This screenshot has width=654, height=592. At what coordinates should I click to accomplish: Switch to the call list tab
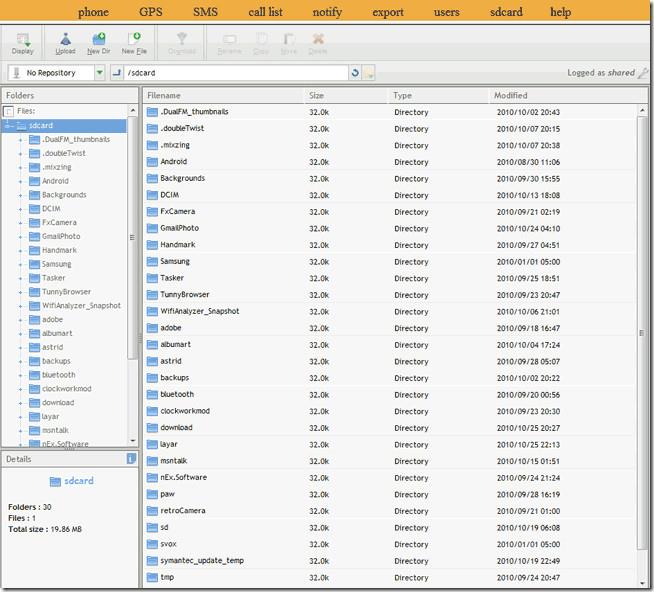tap(265, 12)
